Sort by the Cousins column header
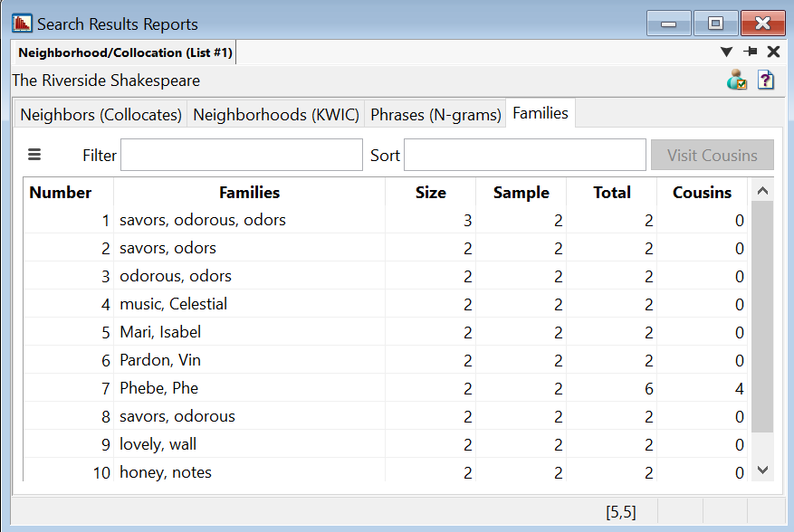The image size is (794, 532). click(x=702, y=192)
